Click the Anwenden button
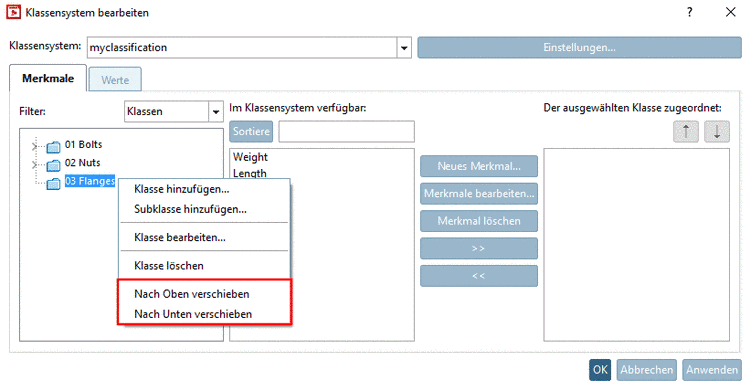 tap(712, 370)
